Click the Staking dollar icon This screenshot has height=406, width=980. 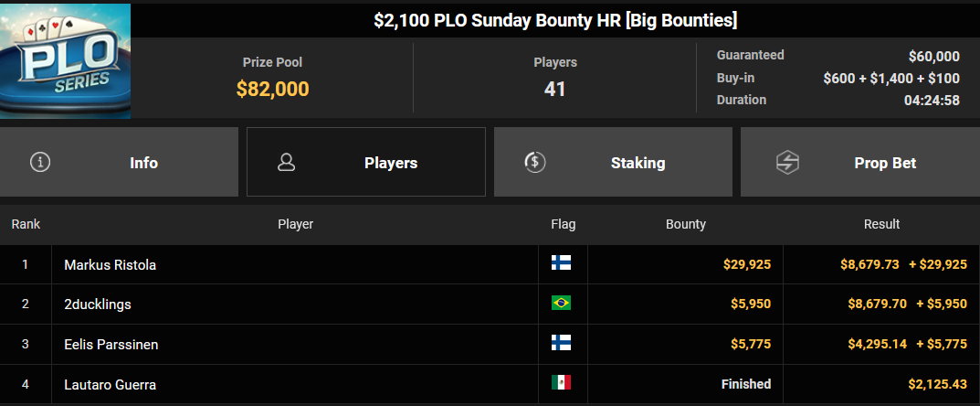[535, 163]
